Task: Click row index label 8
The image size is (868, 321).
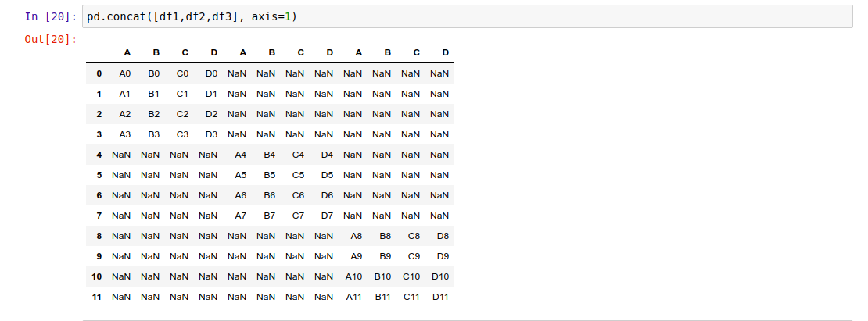Action: [99, 236]
